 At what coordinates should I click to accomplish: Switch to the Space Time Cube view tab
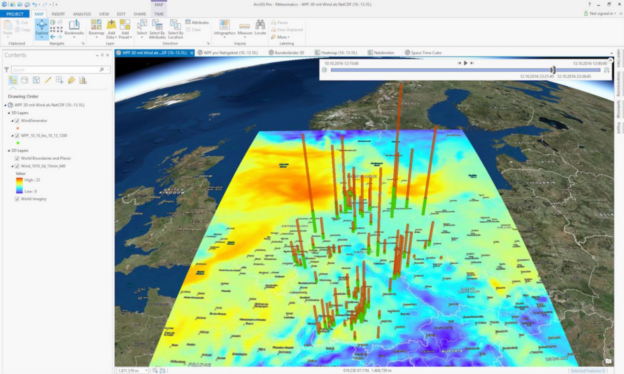pyautogui.click(x=423, y=53)
